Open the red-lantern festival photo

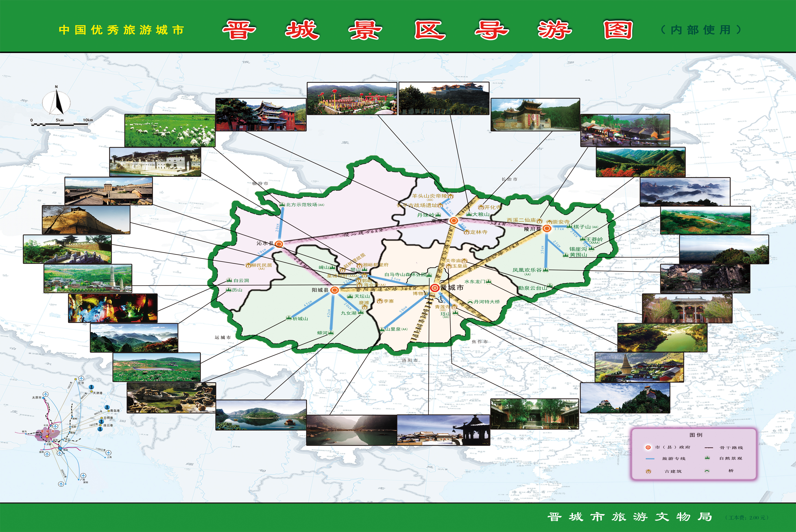[x=352, y=98]
